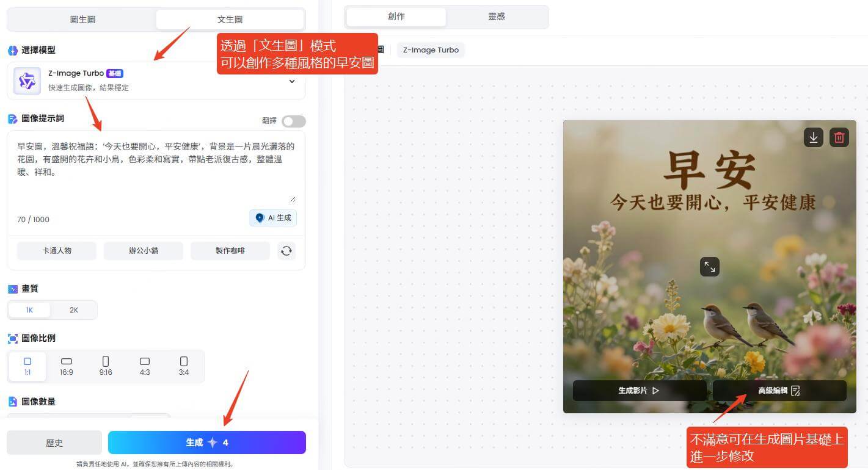
Task: Keep image quality at 1K
Action: tap(29, 309)
